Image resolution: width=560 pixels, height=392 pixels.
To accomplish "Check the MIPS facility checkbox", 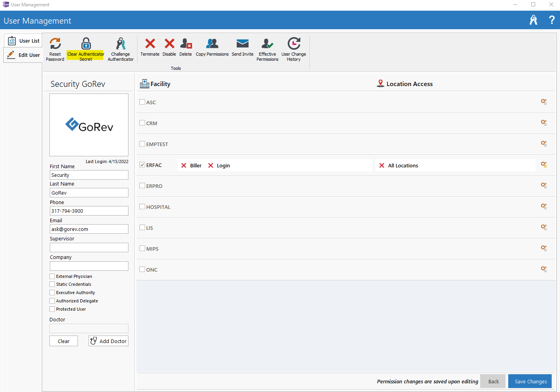I will click(x=142, y=248).
